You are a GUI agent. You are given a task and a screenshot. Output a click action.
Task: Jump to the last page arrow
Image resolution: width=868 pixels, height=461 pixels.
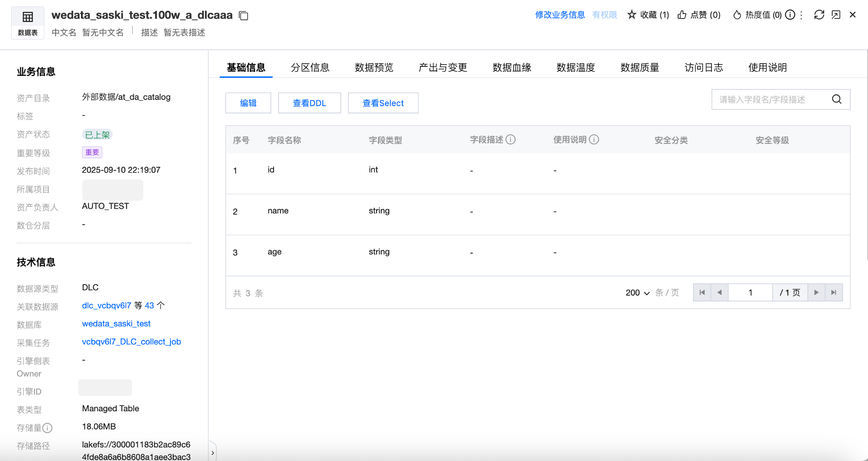834,292
